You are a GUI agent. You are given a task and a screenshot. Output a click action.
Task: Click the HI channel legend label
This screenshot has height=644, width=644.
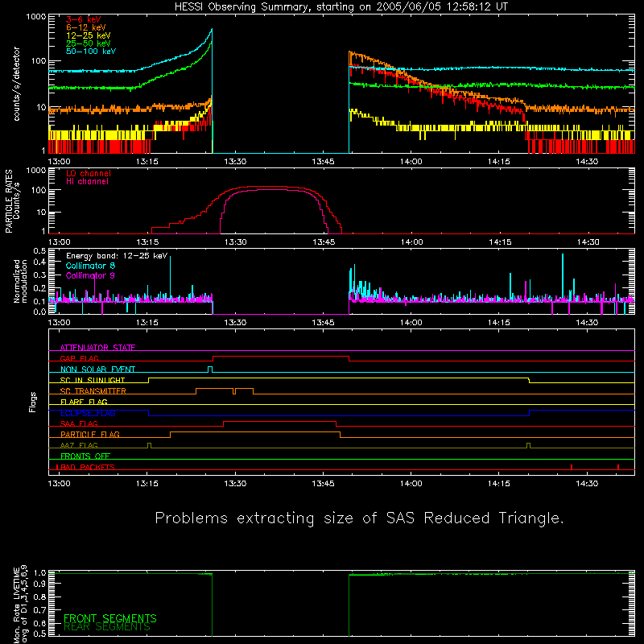click(x=88, y=182)
